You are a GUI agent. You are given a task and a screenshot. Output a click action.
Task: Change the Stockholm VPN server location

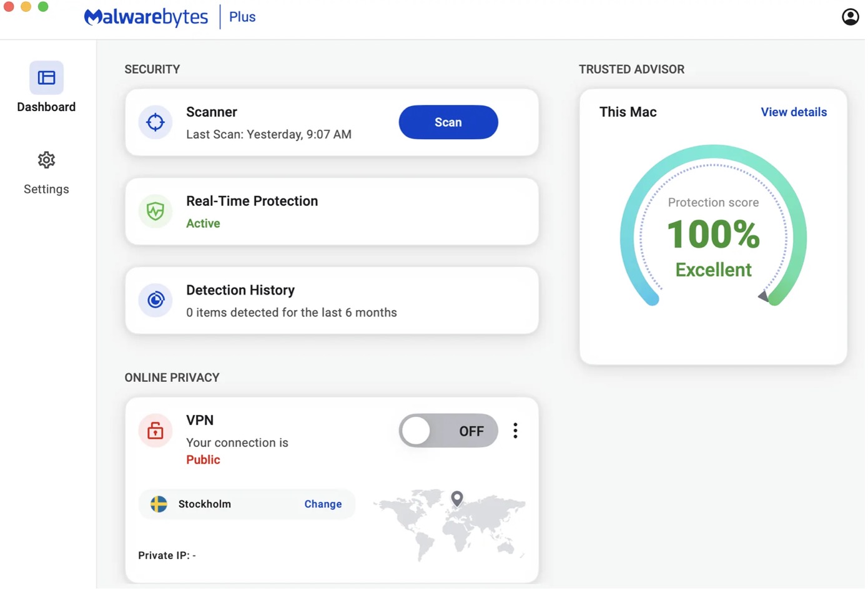click(x=323, y=504)
